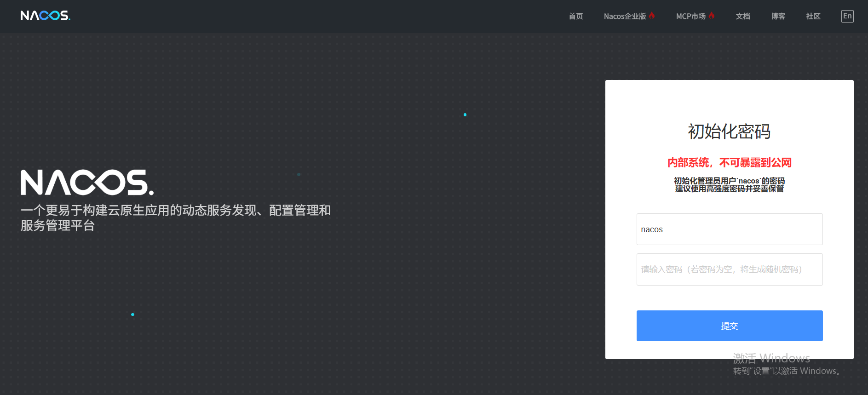Submit with the 提交 button
The width and height of the screenshot is (868, 395).
pyautogui.click(x=730, y=326)
